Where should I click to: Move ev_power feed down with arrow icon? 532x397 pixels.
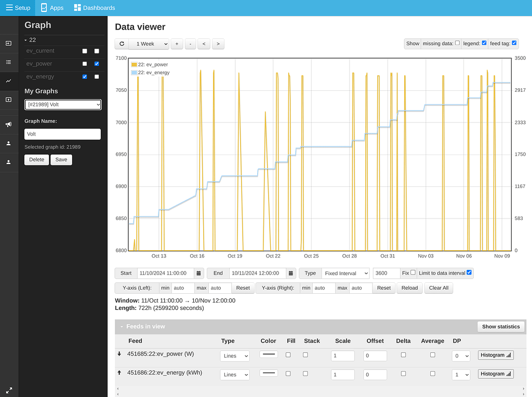coord(119,354)
